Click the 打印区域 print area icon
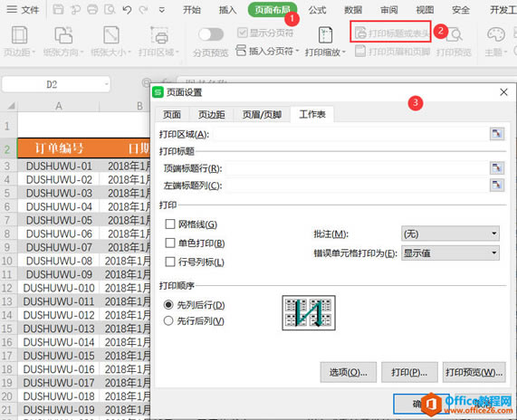Image resolution: width=517 pixels, height=420 pixels. [x=159, y=35]
